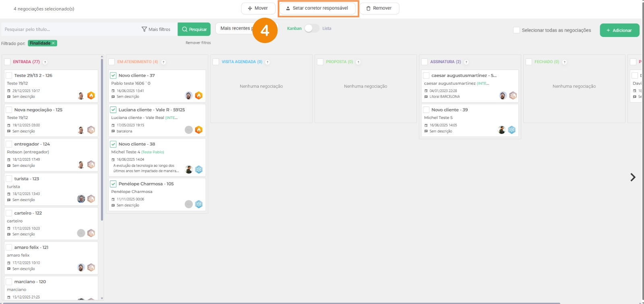Switch the Kanban/Lista view toggle
Image resolution: width=644 pixels, height=304 pixels.
(x=312, y=29)
